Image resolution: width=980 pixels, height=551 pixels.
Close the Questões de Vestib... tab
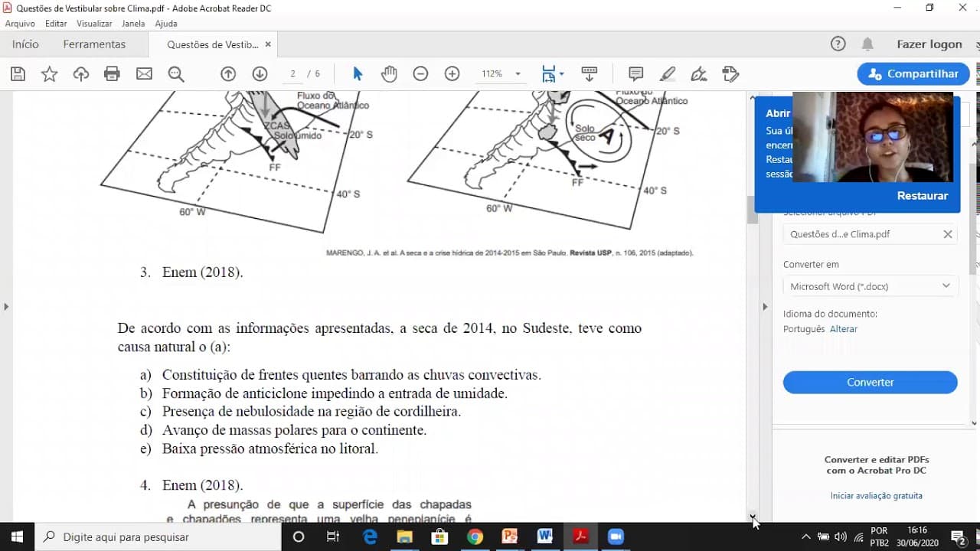pyautogui.click(x=268, y=44)
